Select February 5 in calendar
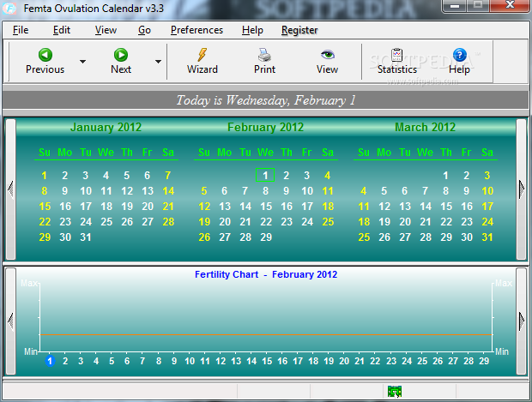Viewport: 532px width, 402px height. click(204, 191)
